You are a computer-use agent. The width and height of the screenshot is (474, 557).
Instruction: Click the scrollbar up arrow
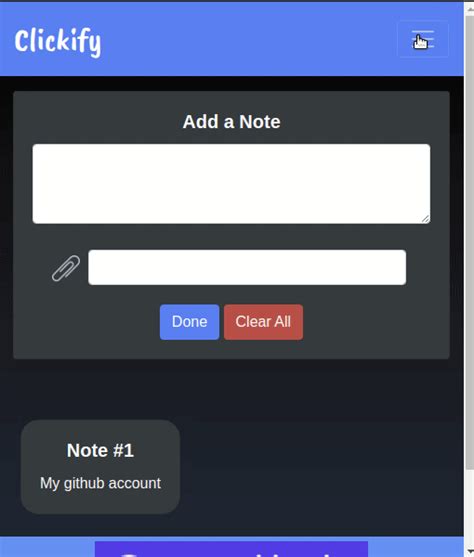[x=469, y=9]
